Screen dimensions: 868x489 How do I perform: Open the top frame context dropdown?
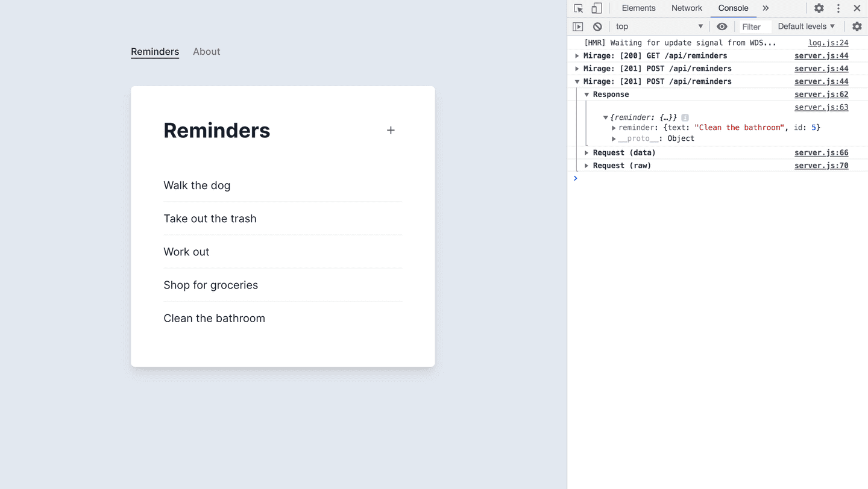[x=659, y=26]
